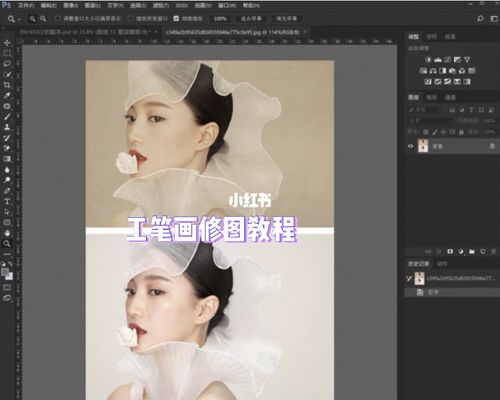Open search icon at top right
The width and height of the screenshot is (500, 400).
(480, 19)
